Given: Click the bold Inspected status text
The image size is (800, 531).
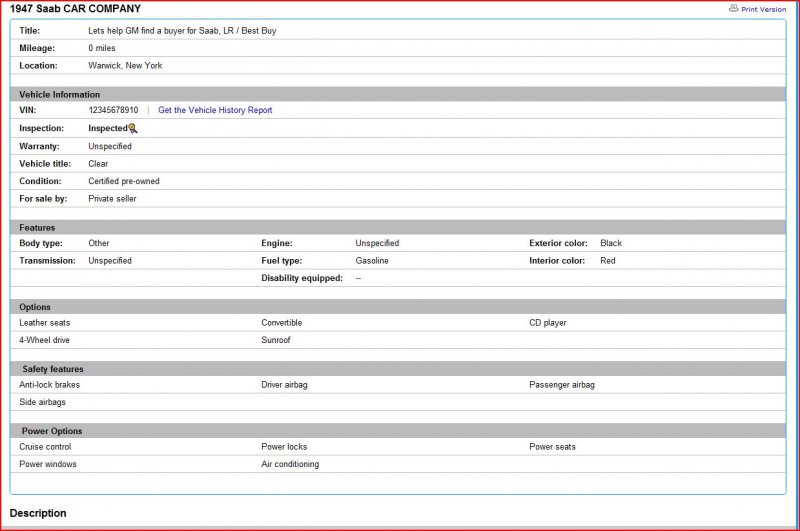Looking at the screenshot, I should click(x=108, y=129).
